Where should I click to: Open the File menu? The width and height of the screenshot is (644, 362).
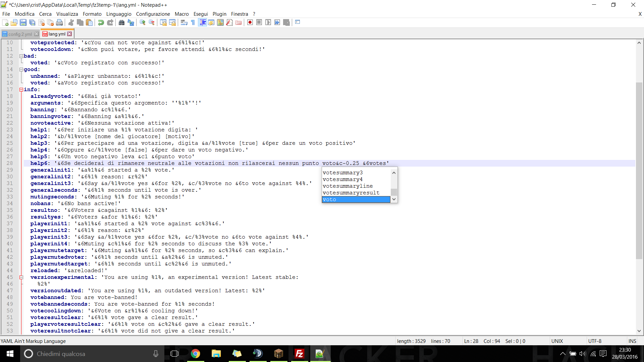coord(6,14)
